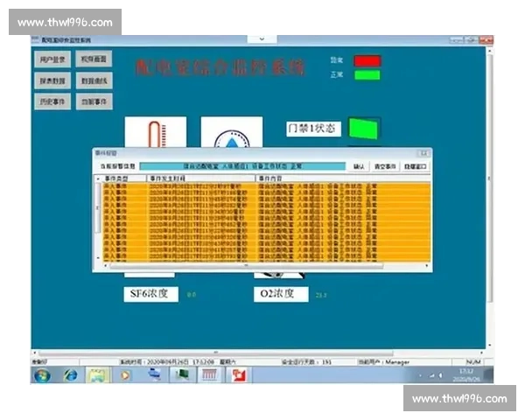Click the current alarm message bar
Image resolution: width=525 pixels, height=420 pixels.
click(242, 166)
